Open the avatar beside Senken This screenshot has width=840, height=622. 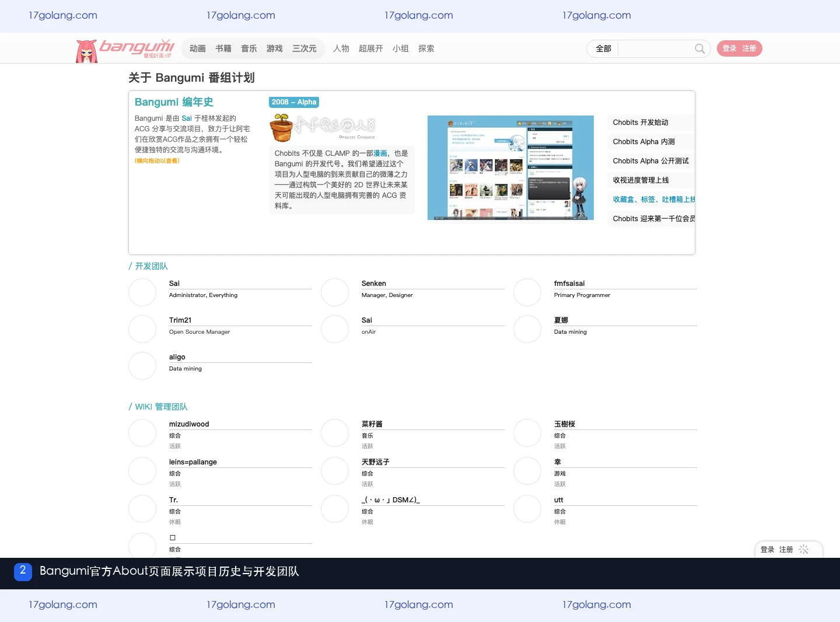335,292
